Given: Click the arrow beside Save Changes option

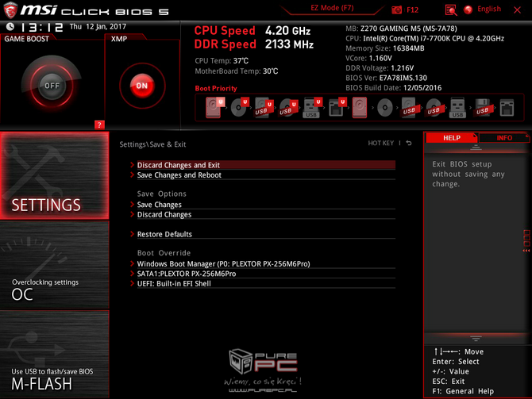Looking at the screenshot, I should (133, 205).
